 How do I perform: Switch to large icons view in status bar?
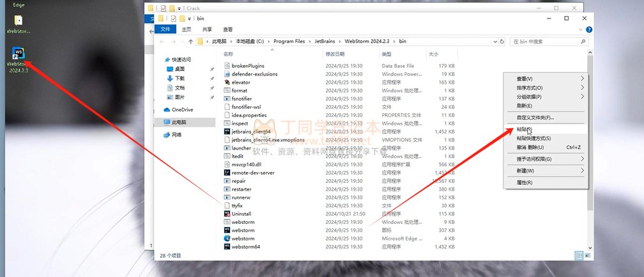pyautogui.click(x=587, y=256)
